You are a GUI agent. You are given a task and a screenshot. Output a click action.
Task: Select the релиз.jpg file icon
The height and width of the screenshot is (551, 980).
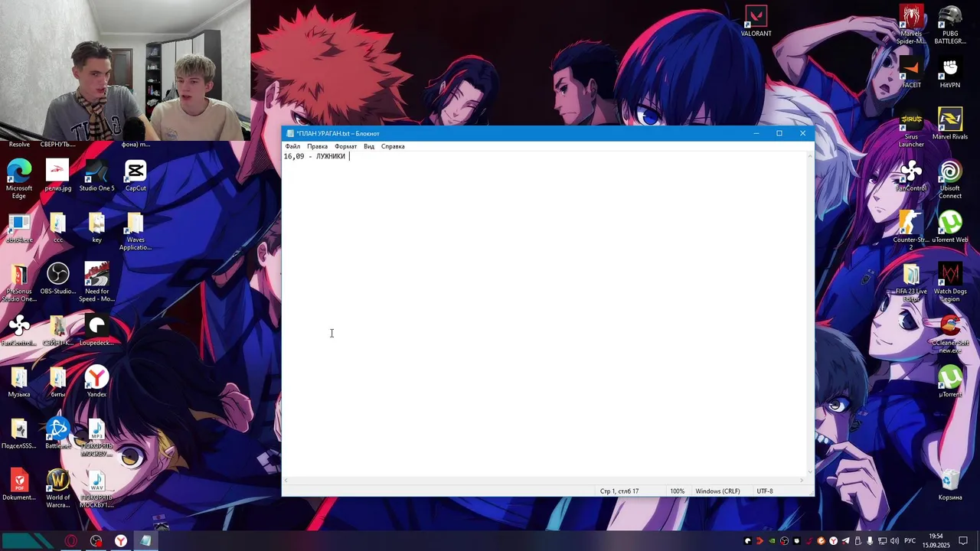(x=57, y=175)
